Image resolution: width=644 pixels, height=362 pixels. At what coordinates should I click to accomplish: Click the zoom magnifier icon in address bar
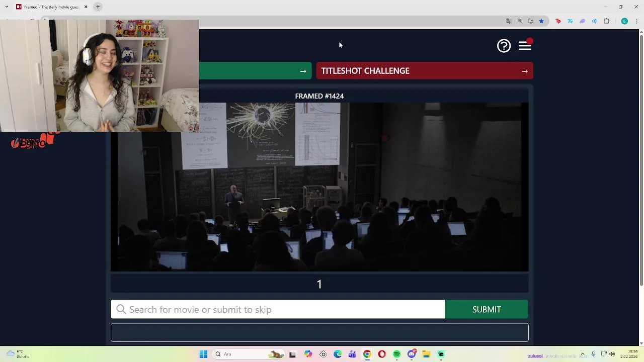[520, 21]
